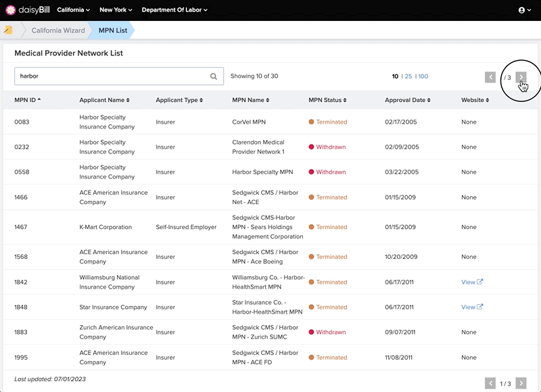Image resolution: width=541 pixels, height=392 pixels.
Task: Select MPN ID 1467 cell
Action: click(x=21, y=227)
